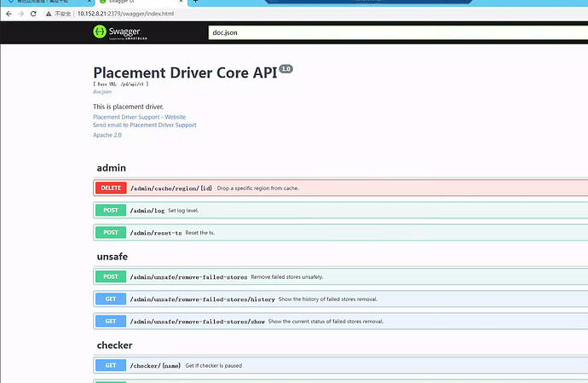Click the 1.0 version badge
This screenshot has width=588, height=383.
285,69
